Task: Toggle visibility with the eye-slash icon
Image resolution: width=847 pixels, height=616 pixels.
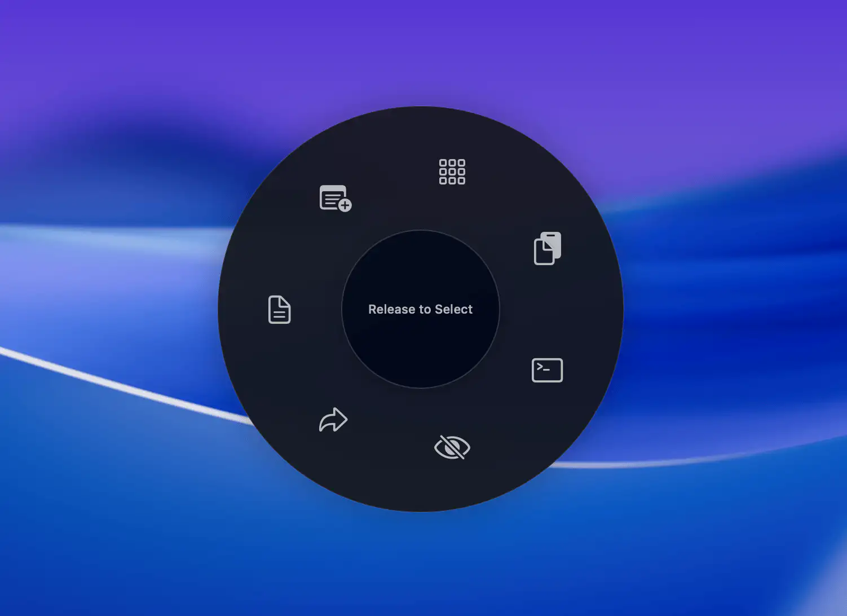Action: [451, 447]
